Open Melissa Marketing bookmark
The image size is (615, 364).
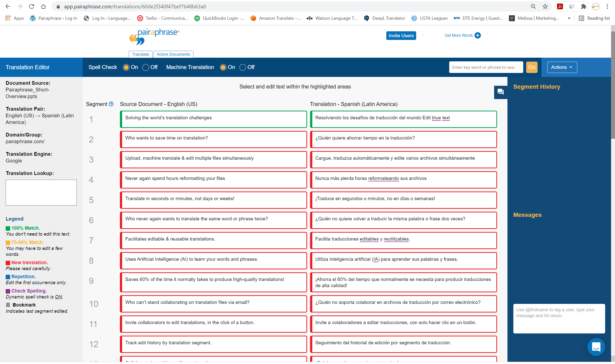(x=534, y=18)
